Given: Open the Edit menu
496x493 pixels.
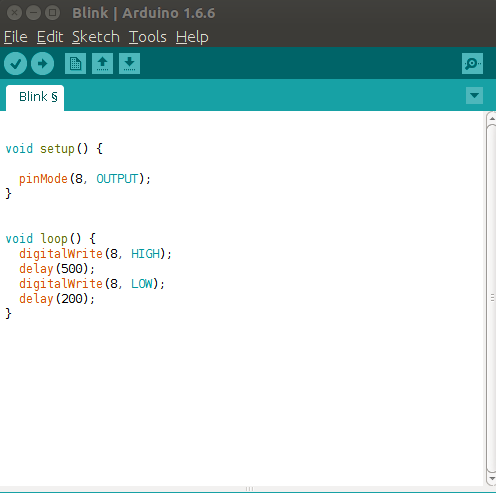Looking at the screenshot, I should [x=50, y=37].
